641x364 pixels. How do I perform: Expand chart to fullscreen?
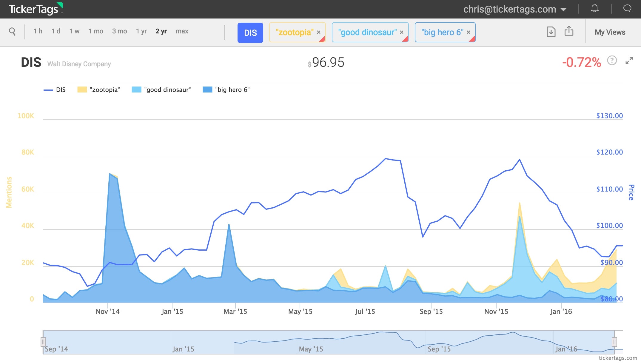click(629, 61)
